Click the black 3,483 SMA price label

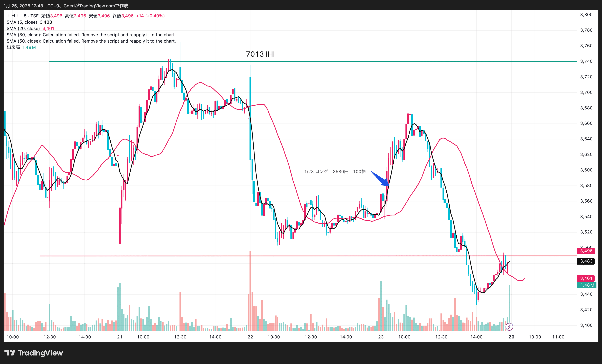[586, 261]
